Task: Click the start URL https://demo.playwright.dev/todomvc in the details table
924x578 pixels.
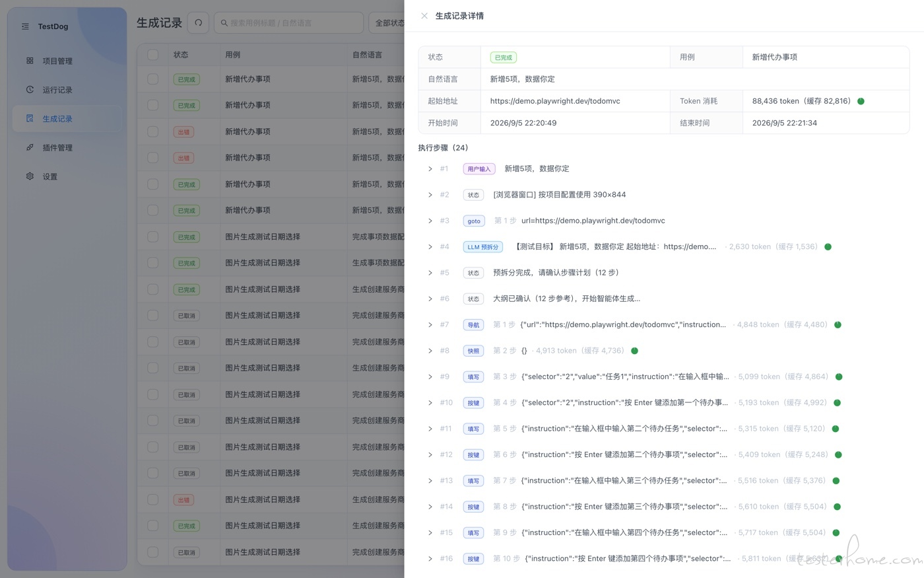Action: (x=555, y=101)
